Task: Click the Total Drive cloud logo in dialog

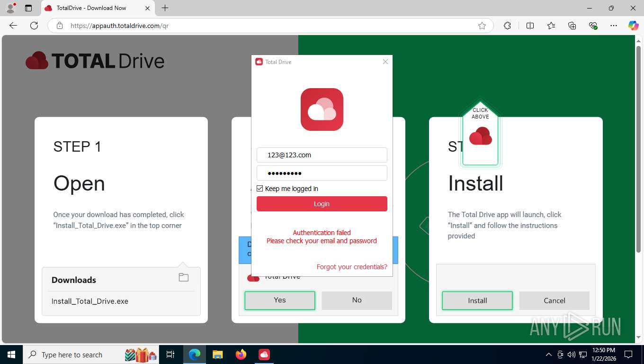Action: [322, 109]
